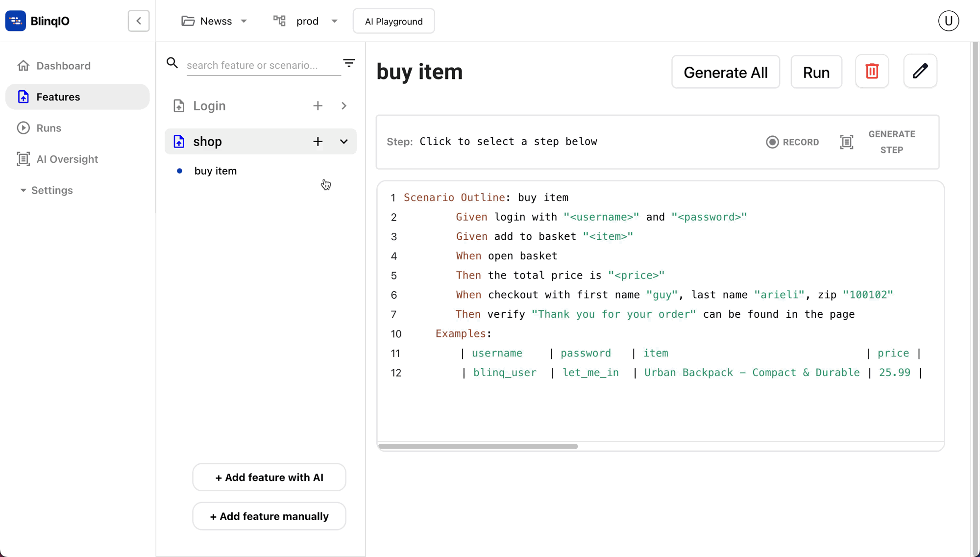Viewport: 980px width, 557px height.
Task: Open the AI Playground
Action: [393, 21]
